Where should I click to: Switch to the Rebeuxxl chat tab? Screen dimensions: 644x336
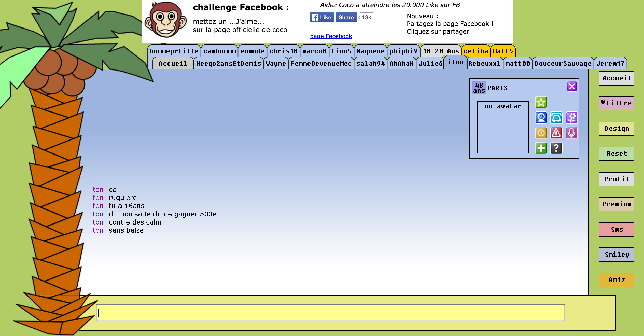(484, 63)
